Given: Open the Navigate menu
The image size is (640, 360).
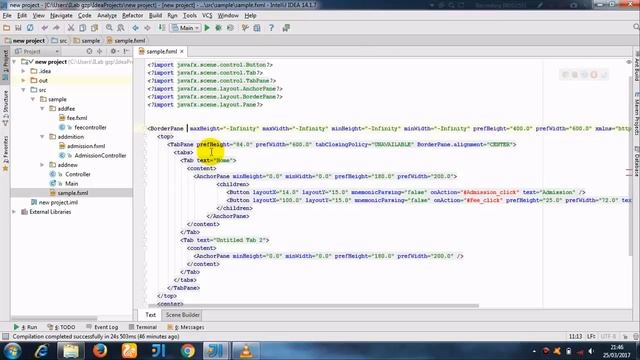Looking at the screenshot, I should pos(61,16).
